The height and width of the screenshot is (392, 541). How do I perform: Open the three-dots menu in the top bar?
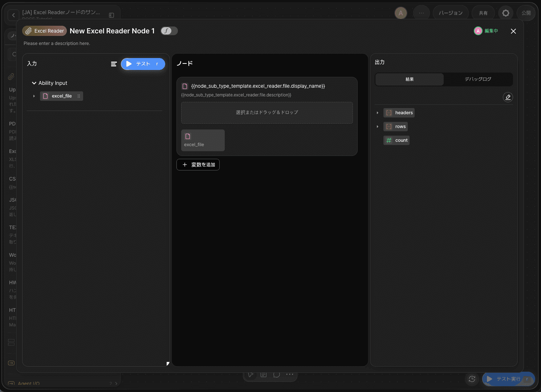(421, 13)
